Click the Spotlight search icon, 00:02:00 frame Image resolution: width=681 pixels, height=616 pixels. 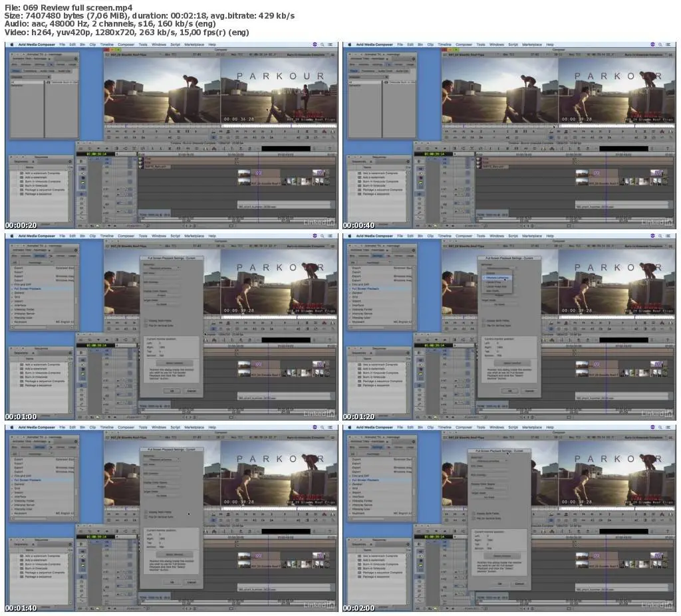tap(660, 427)
